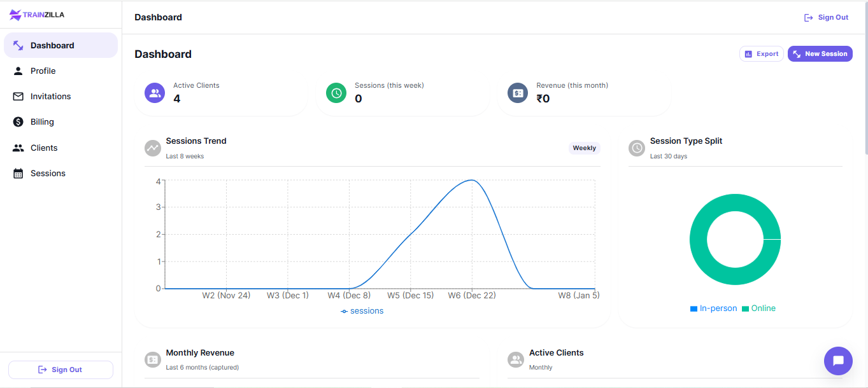Select the Clients people icon
The image size is (868, 388).
pyautogui.click(x=18, y=148)
